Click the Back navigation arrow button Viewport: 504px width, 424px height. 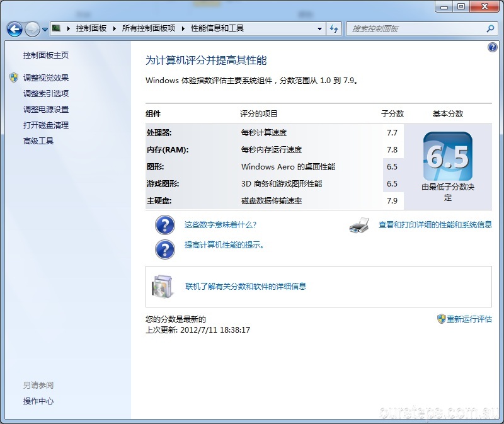click(14, 29)
